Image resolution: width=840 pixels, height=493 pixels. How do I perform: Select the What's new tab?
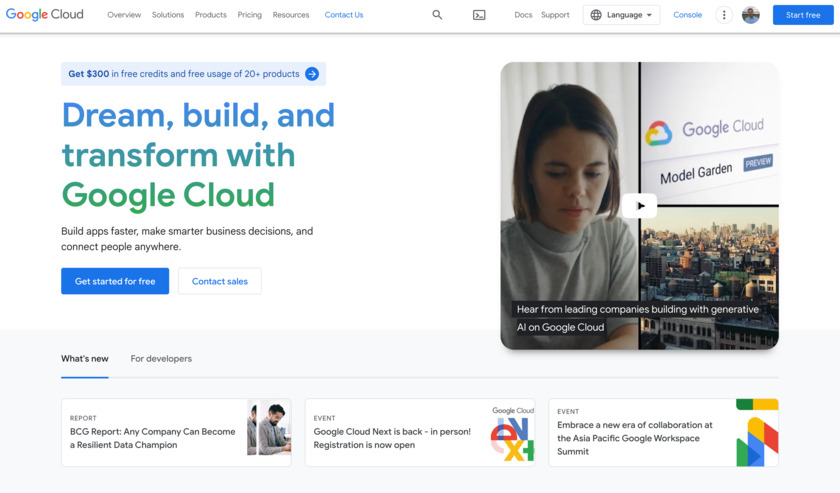point(85,358)
